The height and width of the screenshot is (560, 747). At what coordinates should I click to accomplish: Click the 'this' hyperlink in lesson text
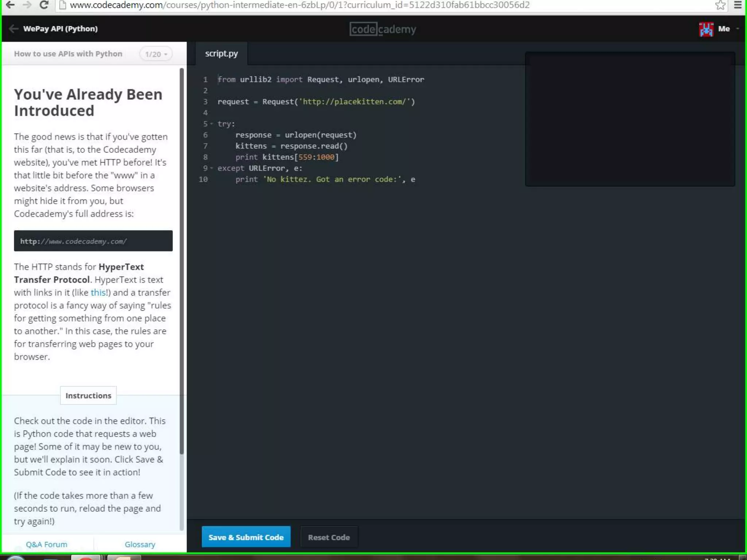tap(98, 292)
